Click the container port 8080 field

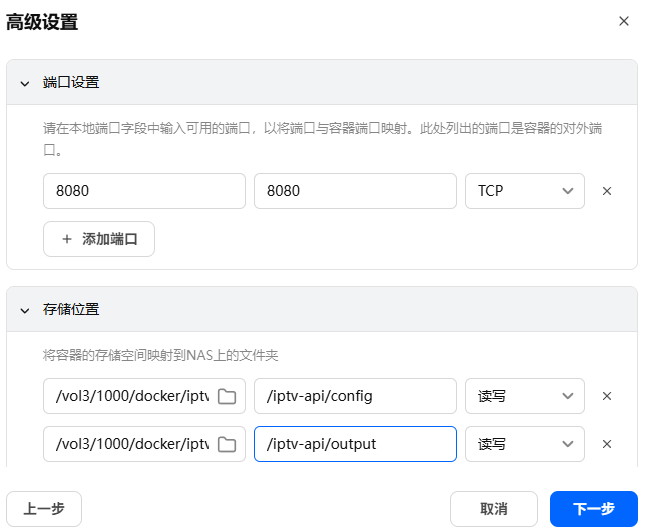click(x=355, y=191)
